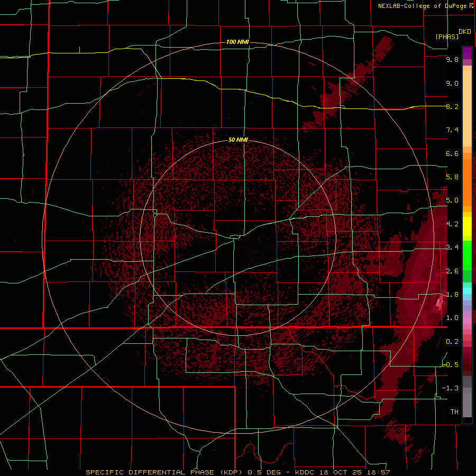Pick the purple top segment of color bar
Image resolution: width=476 pixels, height=476 pixels.
467,53
